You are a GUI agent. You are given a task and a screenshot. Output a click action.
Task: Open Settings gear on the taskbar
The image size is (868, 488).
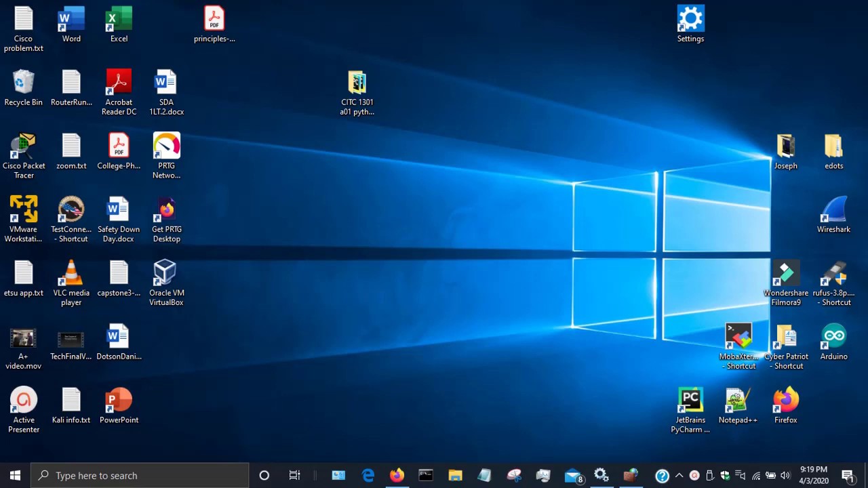[601, 475]
